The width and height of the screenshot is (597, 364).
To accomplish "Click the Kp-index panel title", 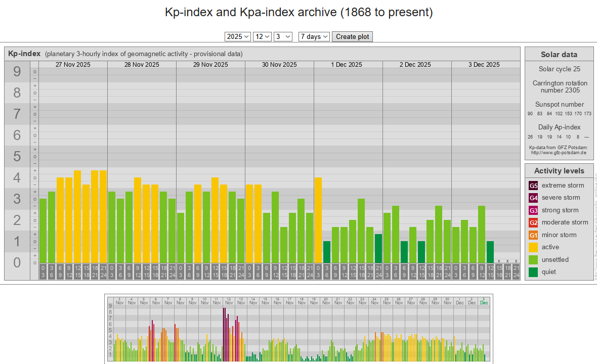I will tap(24, 54).
